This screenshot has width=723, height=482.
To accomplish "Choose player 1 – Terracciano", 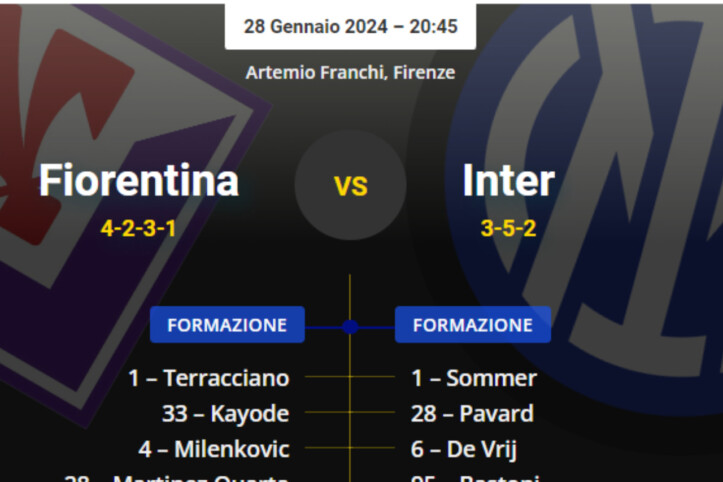I will point(208,378).
